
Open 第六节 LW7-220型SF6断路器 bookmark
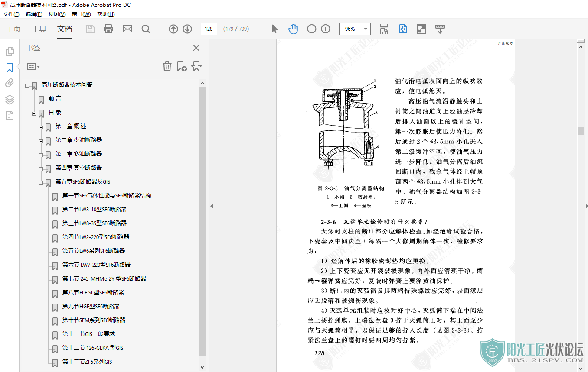pos(96,265)
